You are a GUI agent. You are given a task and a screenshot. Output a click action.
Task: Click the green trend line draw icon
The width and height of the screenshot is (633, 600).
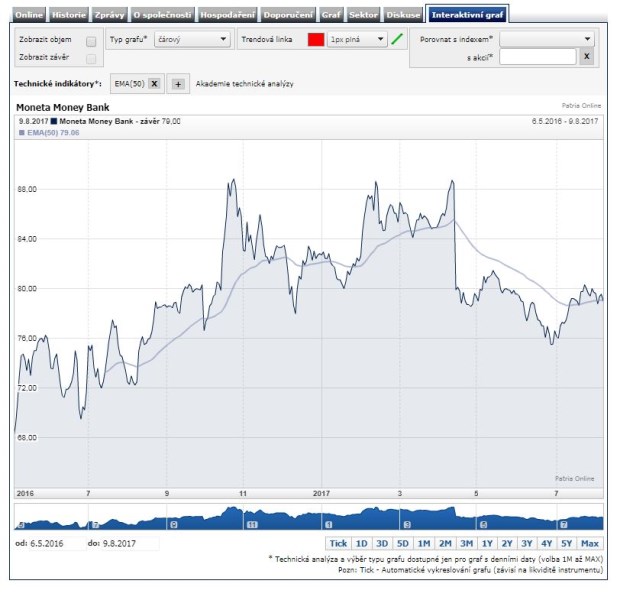(398, 39)
